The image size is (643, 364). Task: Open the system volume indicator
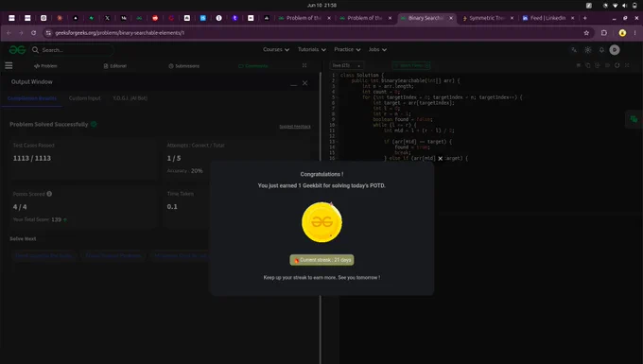pyautogui.click(x=624, y=6)
